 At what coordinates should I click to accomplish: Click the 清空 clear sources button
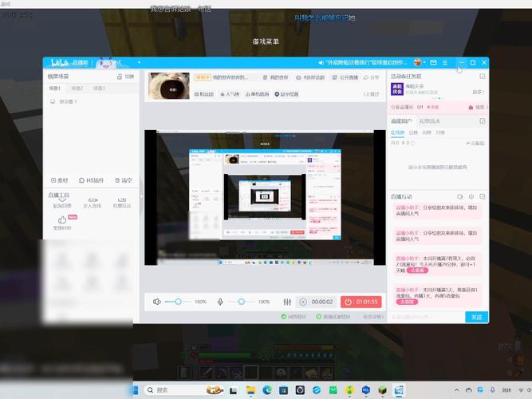click(x=123, y=180)
